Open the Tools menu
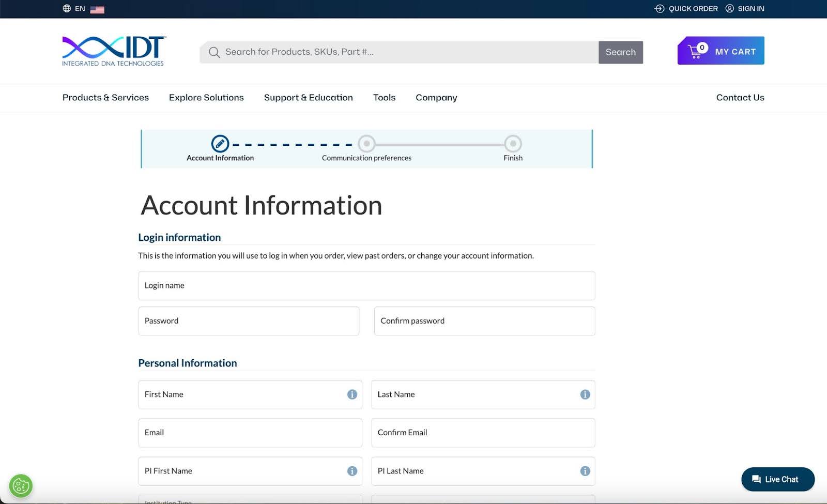827x504 pixels. tap(384, 98)
